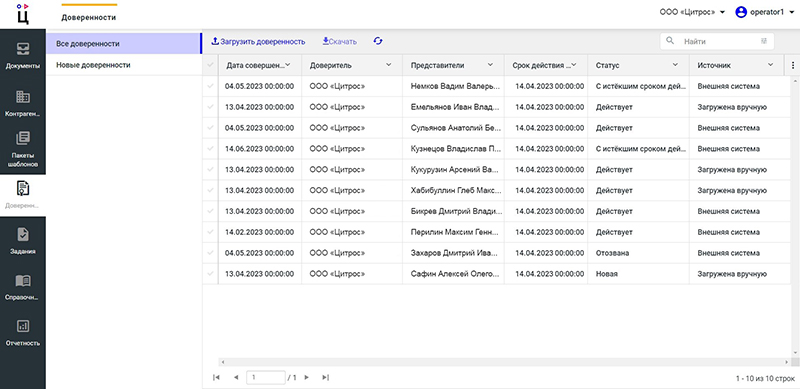Open the Статус column dropdown
The width and height of the screenshot is (800, 389).
point(675,65)
